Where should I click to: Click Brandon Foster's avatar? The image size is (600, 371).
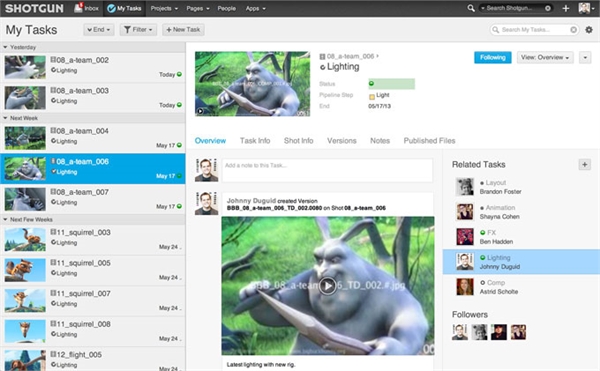465,187
